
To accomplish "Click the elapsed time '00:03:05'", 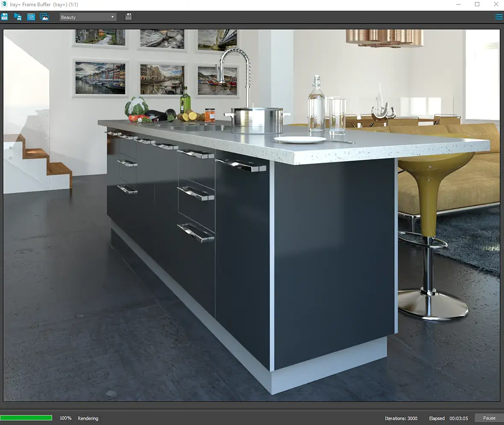I will tap(459, 418).
